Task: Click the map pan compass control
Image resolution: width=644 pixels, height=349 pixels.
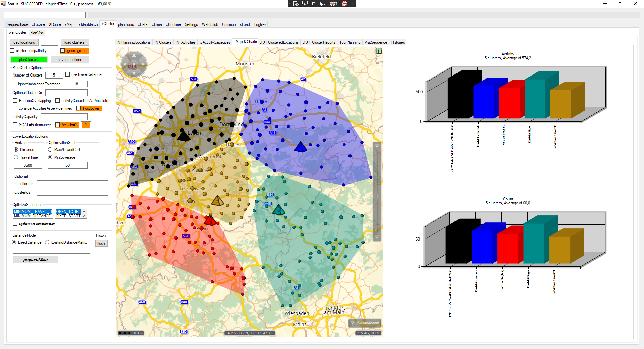Action: (134, 64)
